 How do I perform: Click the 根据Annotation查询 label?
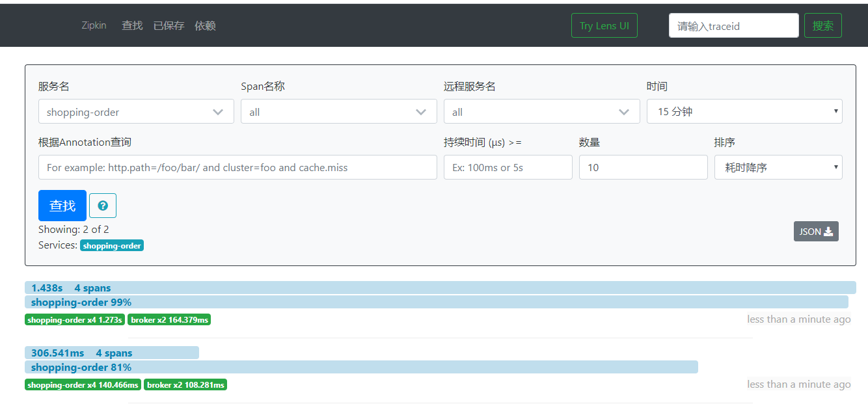(x=85, y=142)
